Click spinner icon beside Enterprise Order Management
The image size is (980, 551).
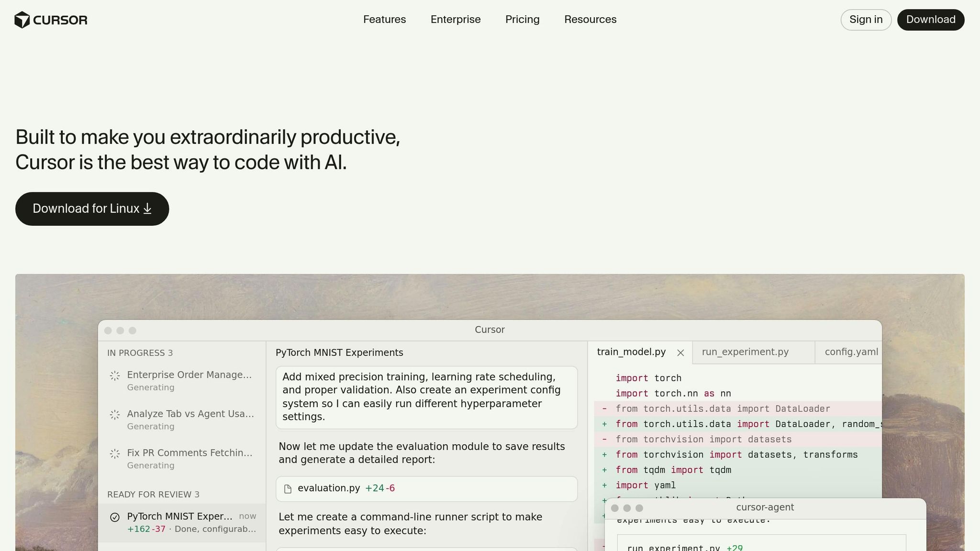point(115,376)
